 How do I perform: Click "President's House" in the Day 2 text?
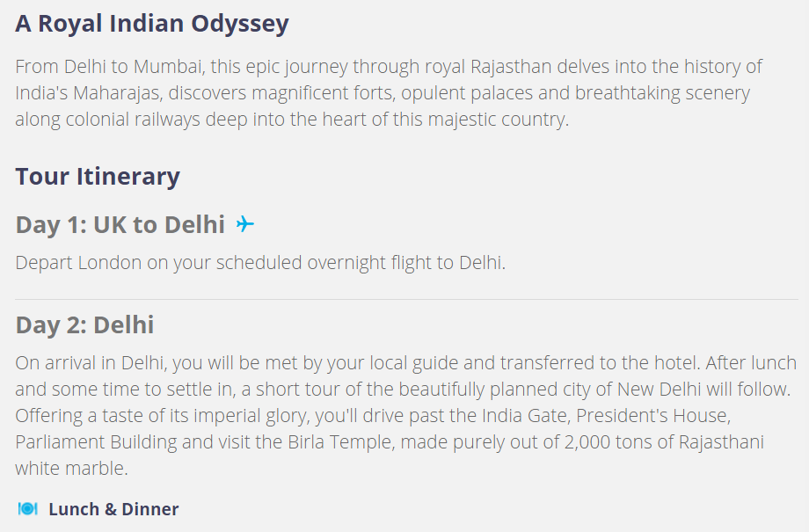pos(652,416)
